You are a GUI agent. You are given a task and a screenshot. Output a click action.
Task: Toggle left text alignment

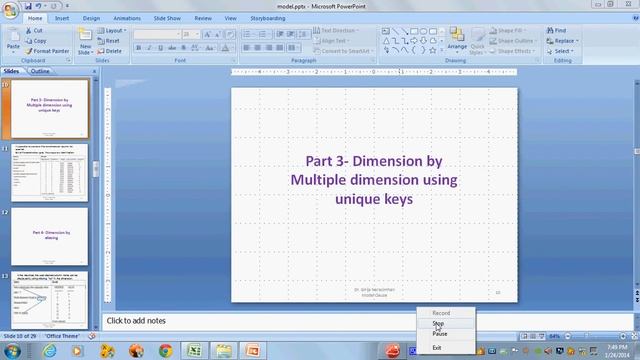pos(247,48)
